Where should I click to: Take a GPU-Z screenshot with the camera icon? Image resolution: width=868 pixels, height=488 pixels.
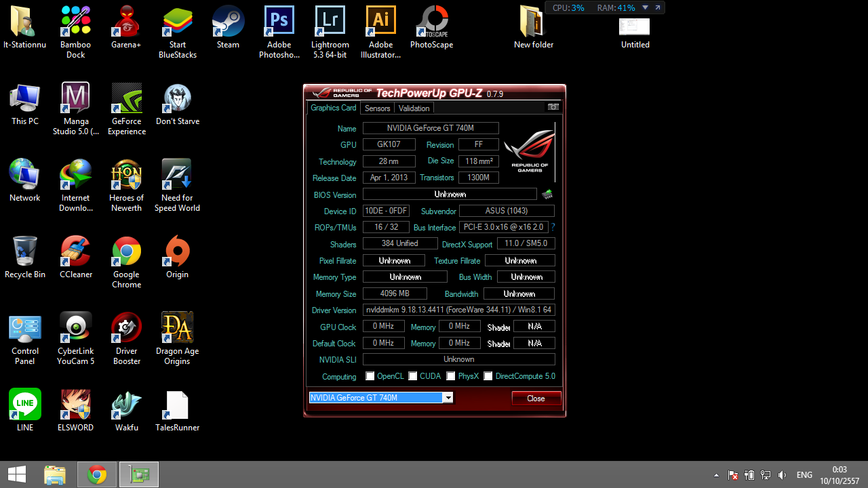(553, 107)
